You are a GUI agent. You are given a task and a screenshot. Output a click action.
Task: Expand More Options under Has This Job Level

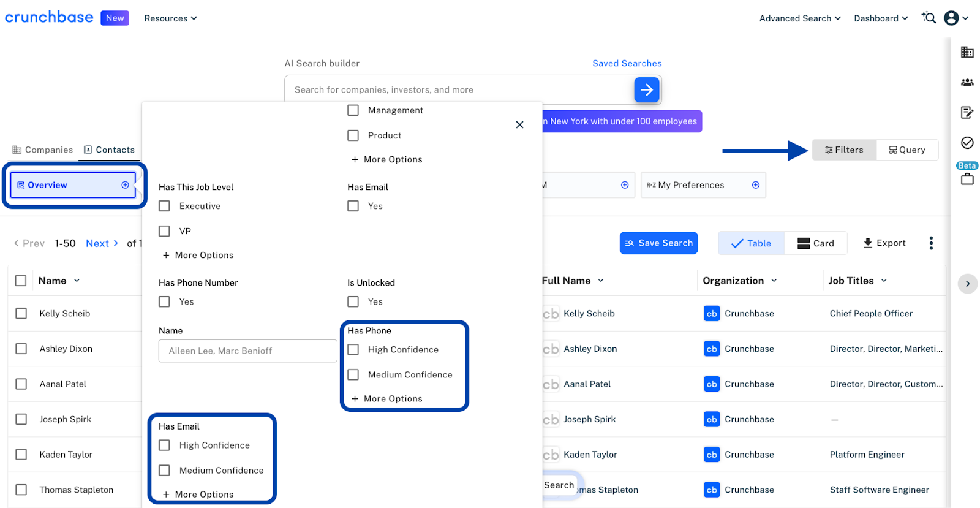[198, 255]
